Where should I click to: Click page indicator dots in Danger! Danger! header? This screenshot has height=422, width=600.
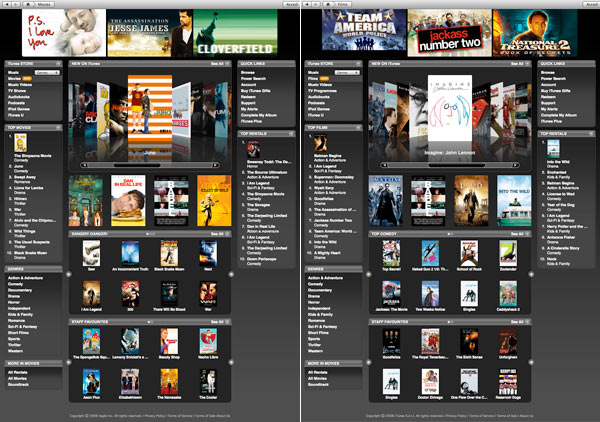pos(150,234)
